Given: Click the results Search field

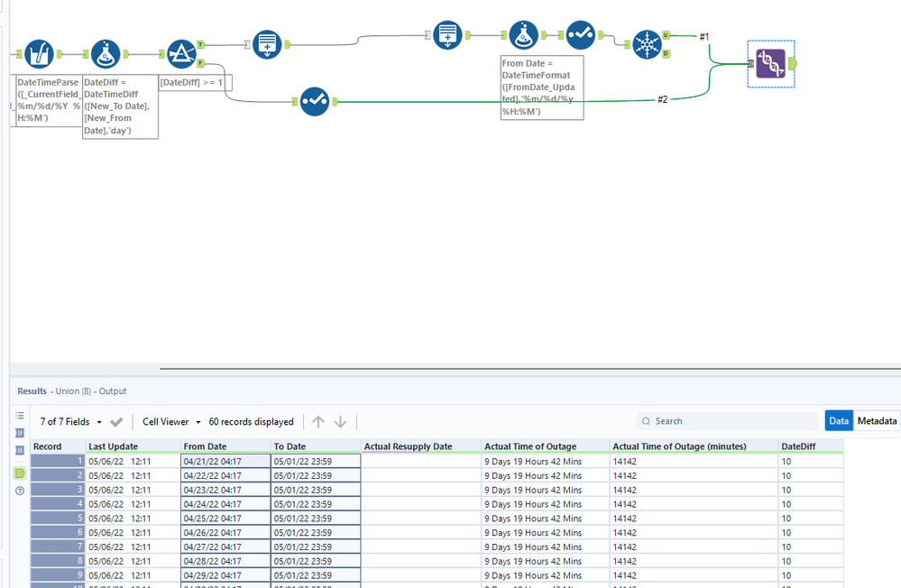Looking at the screenshot, I should click(x=727, y=421).
